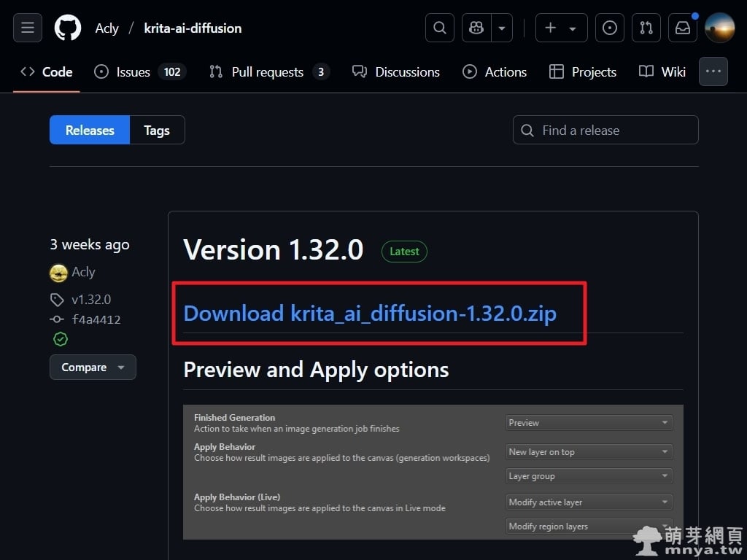Expand the create new plus dropdown

(560, 28)
